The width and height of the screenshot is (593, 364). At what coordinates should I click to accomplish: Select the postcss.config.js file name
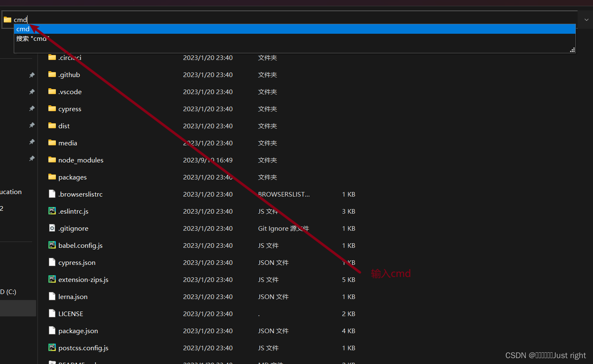coord(83,348)
